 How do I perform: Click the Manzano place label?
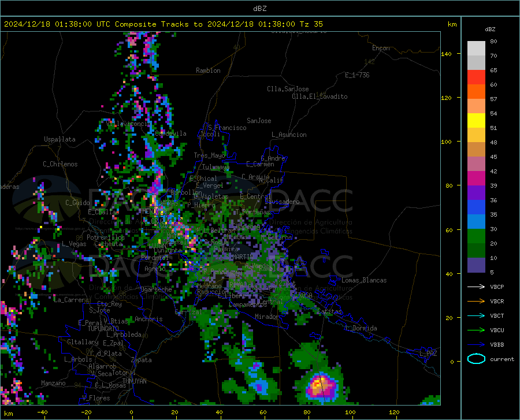[x=53, y=383]
